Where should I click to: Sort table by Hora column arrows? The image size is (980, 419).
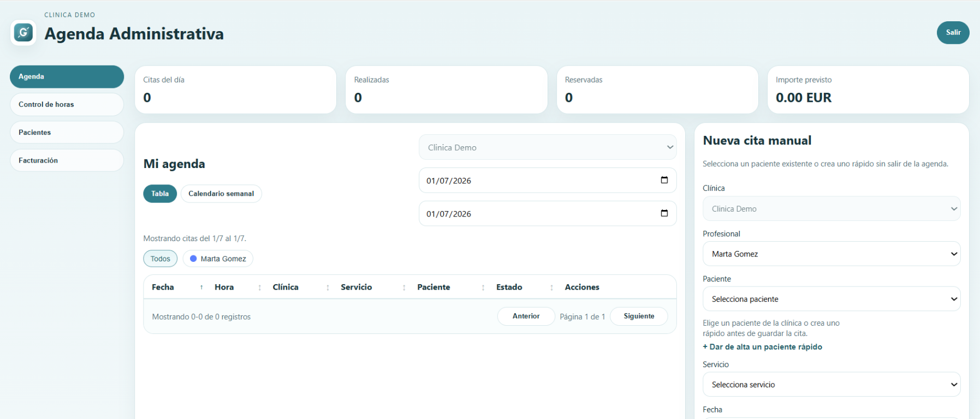259,288
